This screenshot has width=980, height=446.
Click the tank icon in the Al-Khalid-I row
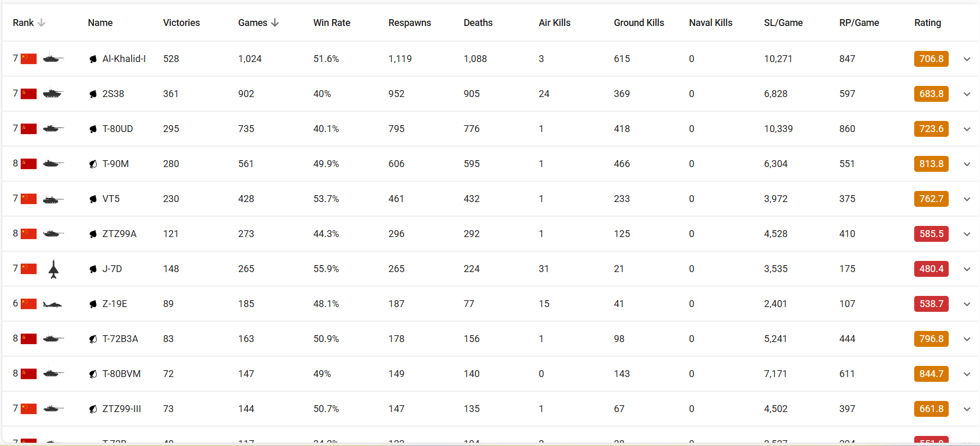tap(53, 58)
